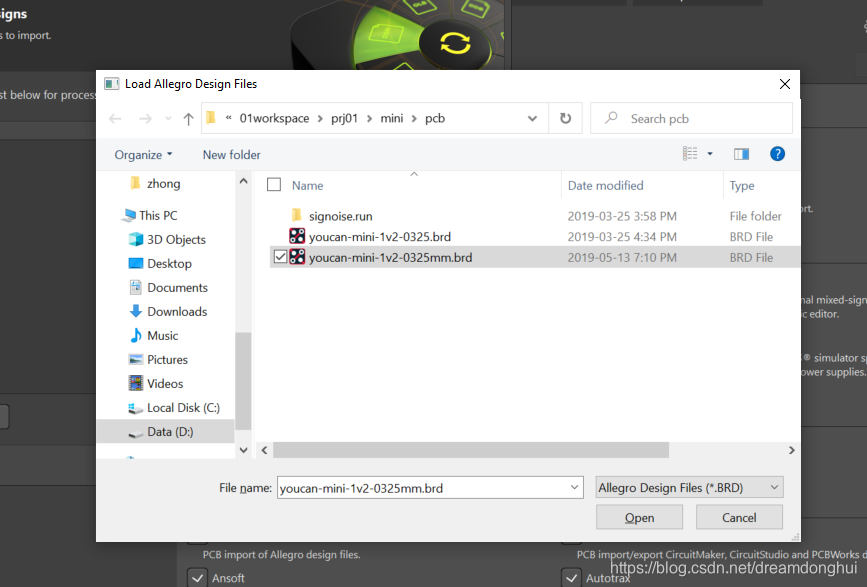
Task: Click New folder button
Action: tap(231, 155)
